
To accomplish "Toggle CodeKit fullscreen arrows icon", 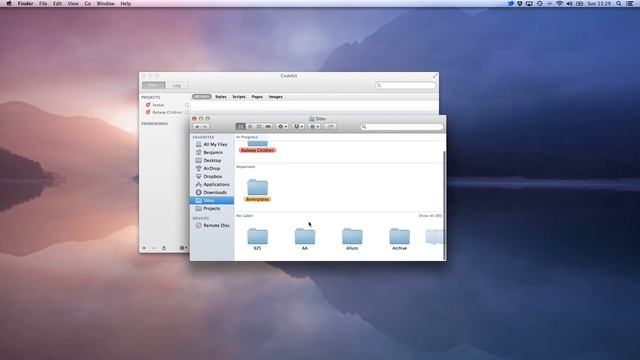I will click(x=435, y=76).
